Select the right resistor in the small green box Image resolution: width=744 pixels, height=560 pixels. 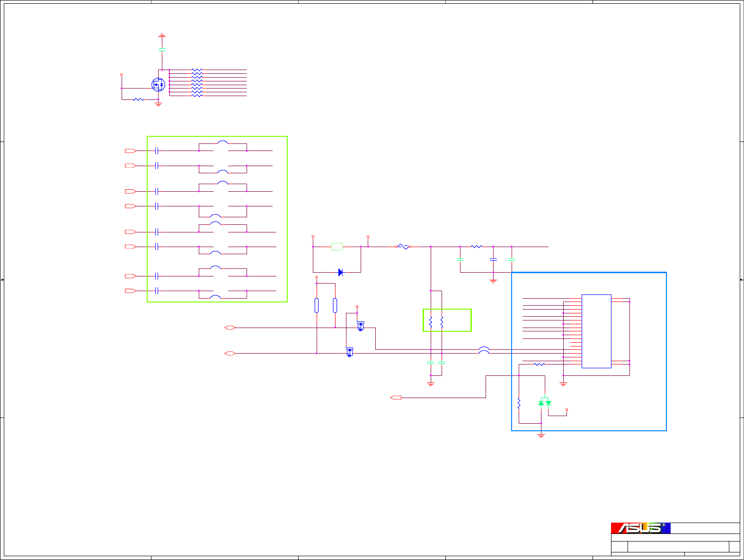pyautogui.click(x=442, y=322)
